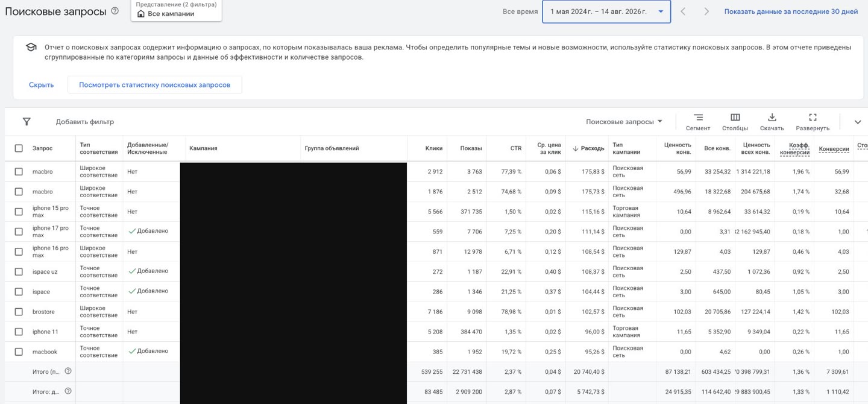Click the Ценность конв. column header

point(678,148)
